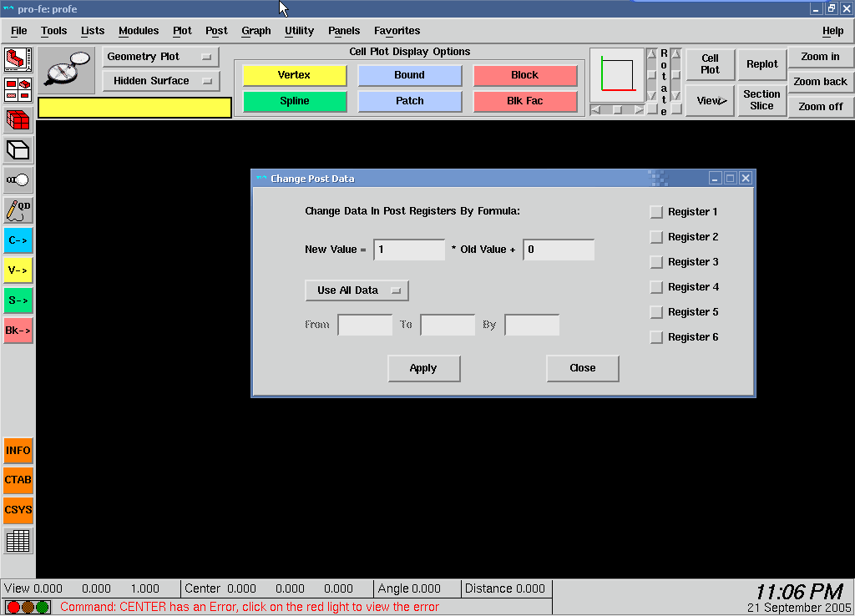Click the Section Slice button
855x616 pixels.
[x=761, y=100]
